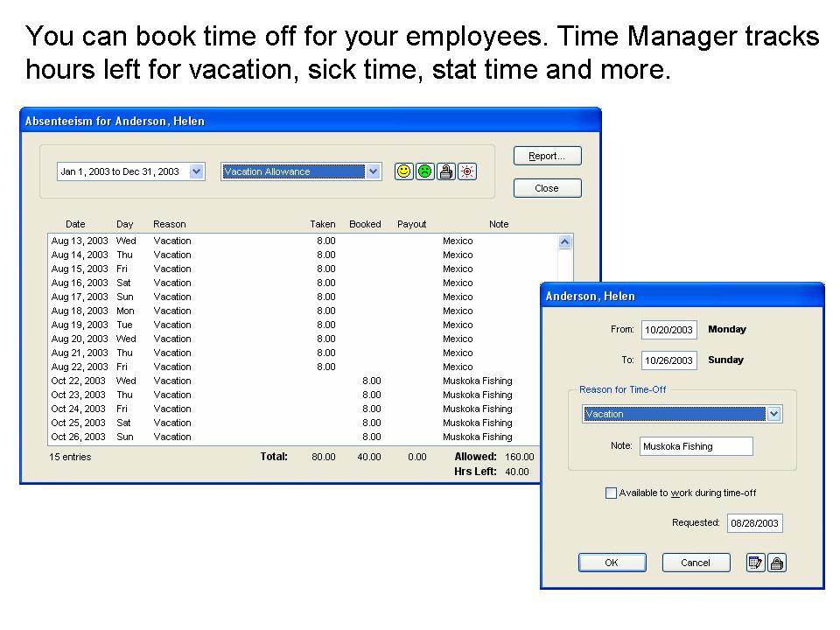The image size is (840, 630).
Task: Click the green sad face icon
Action: (x=425, y=171)
